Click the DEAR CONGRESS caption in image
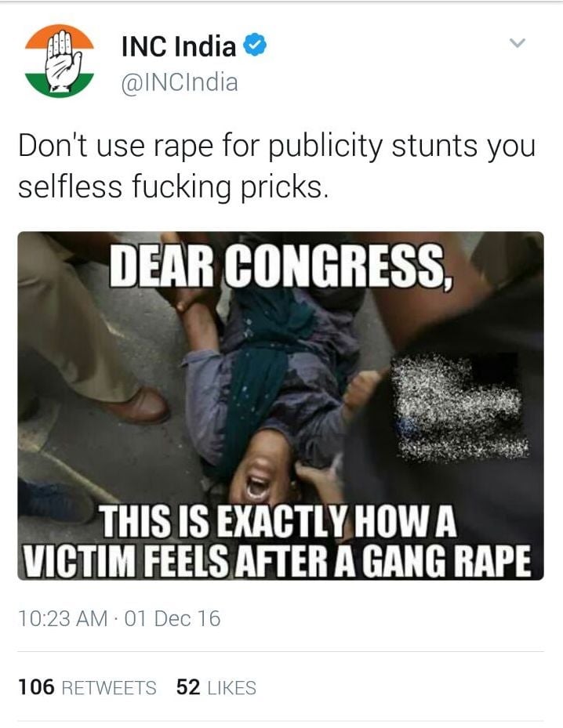The image size is (563, 728). [x=281, y=265]
